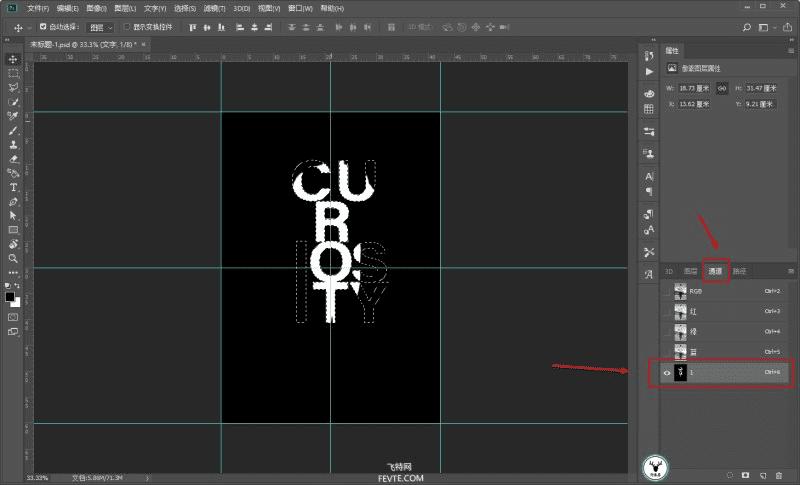
Task: Hide the Alpha 1 channel eye icon
Action: (x=667, y=373)
